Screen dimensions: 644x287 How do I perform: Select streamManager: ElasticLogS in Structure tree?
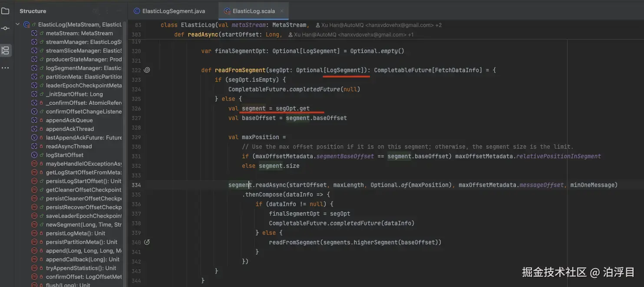(83, 42)
